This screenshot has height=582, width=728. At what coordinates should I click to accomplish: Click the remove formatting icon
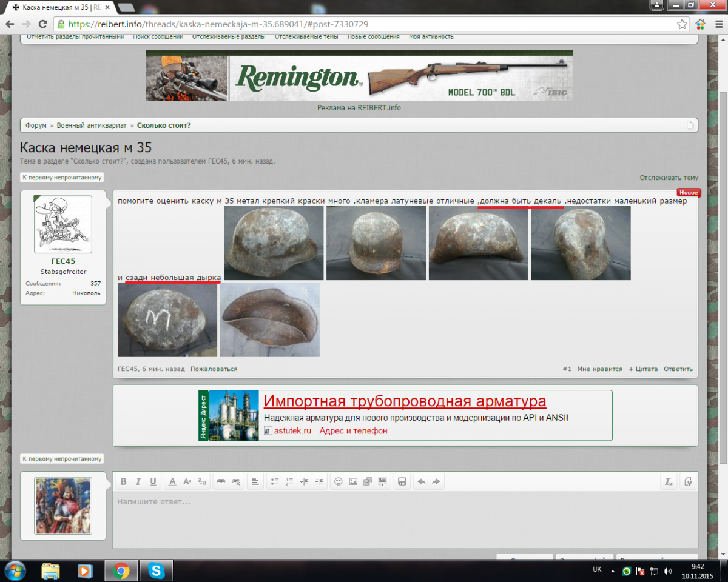click(x=669, y=481)
